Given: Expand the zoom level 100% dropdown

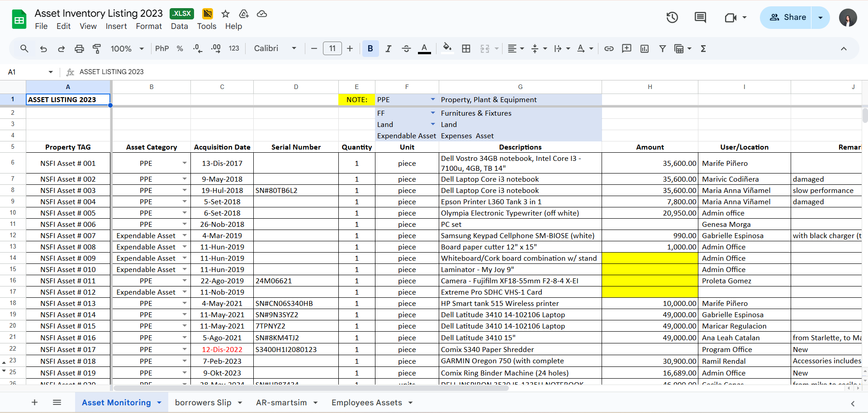Looking at the screenshot, I should (127, 49).
